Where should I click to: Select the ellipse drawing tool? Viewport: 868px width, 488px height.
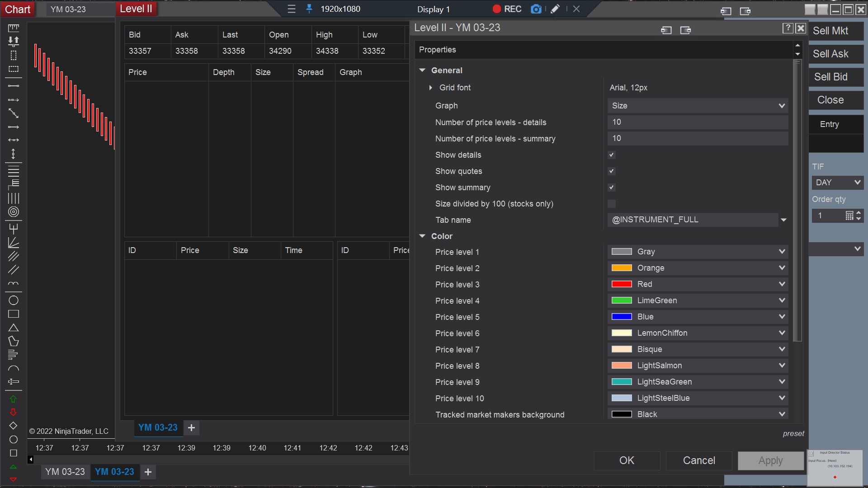(14, 300)
